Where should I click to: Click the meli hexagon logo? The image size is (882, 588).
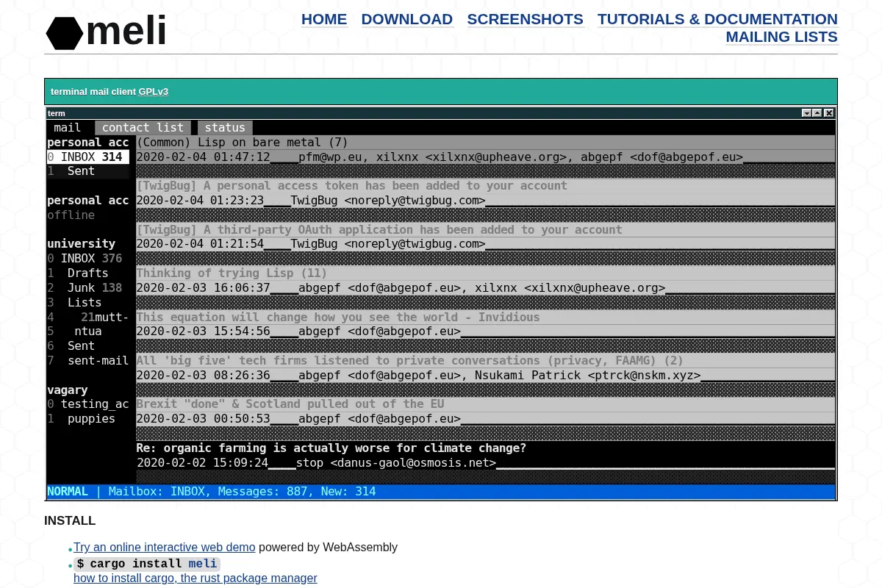click(65, 33)
